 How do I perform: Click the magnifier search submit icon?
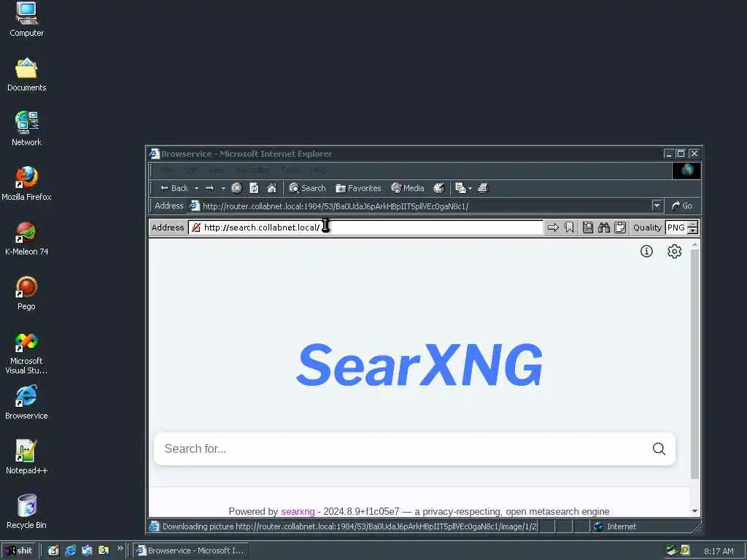pyautogui.click(x=659, y=449)
